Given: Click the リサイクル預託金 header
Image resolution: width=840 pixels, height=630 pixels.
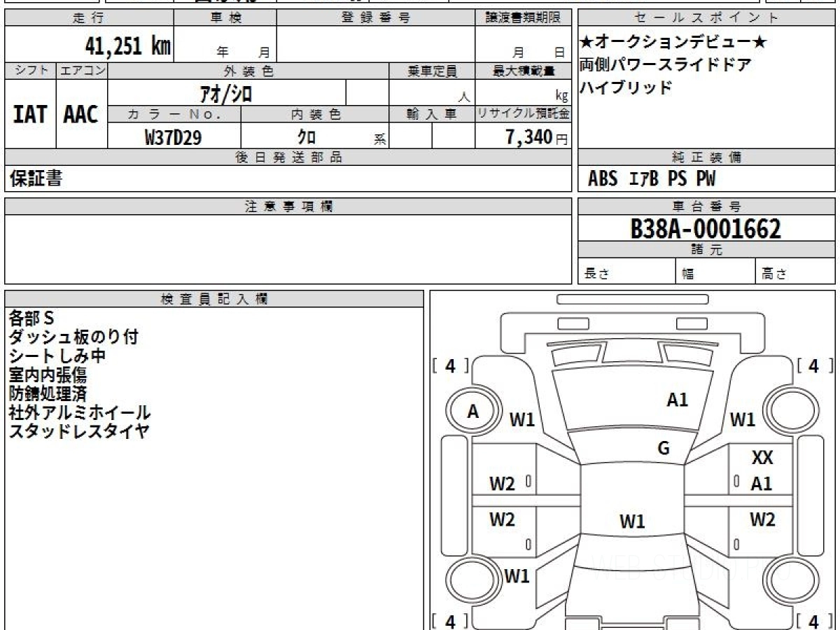Looking at the screenshot, I should (x=524, y=114).
